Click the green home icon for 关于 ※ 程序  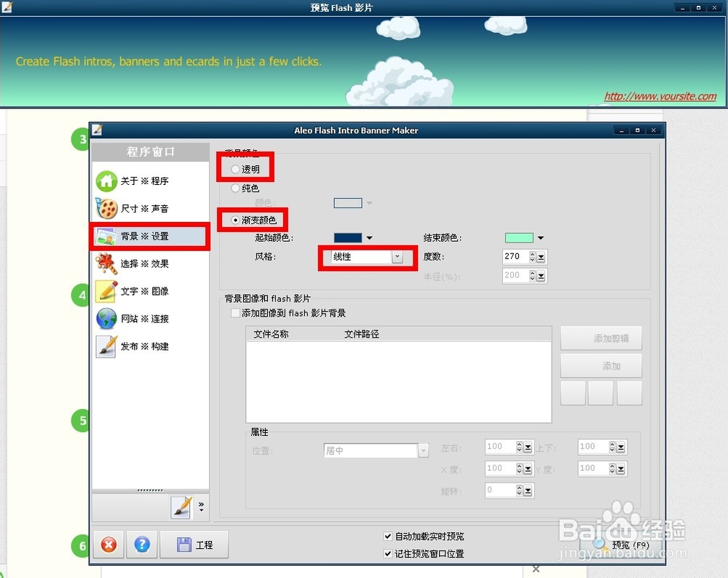[x=106, y=181]
